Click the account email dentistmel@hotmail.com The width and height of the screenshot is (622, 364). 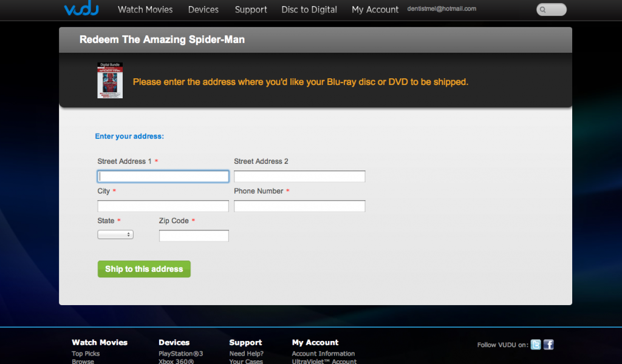click(x=442, y=8)
